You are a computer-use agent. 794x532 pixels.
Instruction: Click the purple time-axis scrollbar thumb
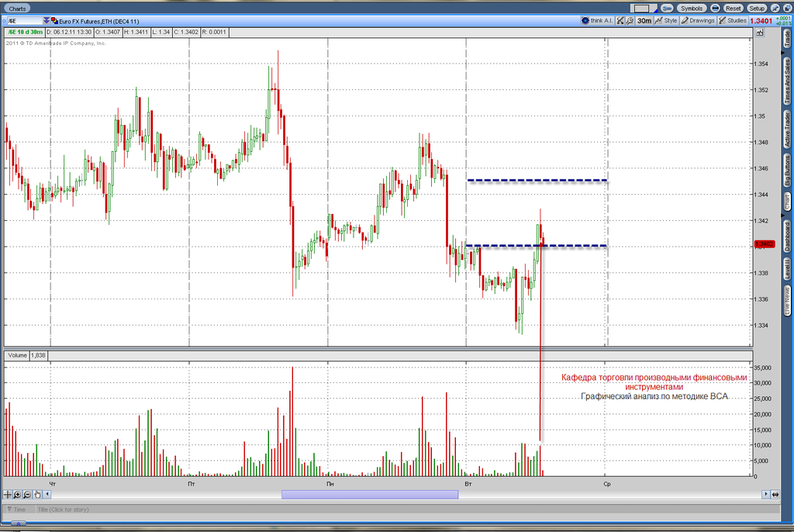370,495
